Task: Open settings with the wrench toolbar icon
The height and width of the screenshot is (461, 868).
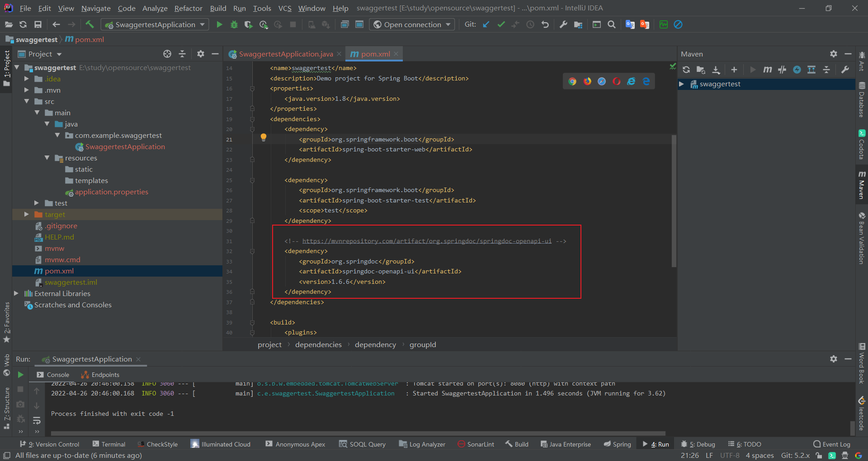Action: click(x=563, y=24)
